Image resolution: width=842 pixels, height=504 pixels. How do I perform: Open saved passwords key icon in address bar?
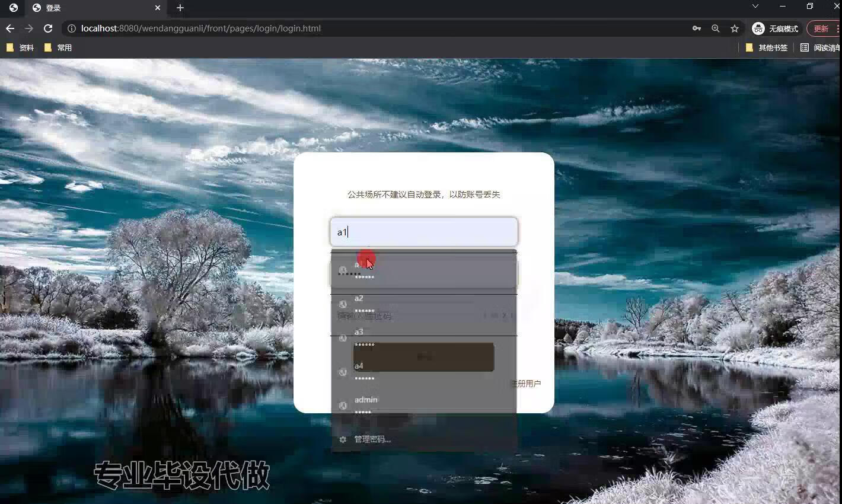(697, 28)
